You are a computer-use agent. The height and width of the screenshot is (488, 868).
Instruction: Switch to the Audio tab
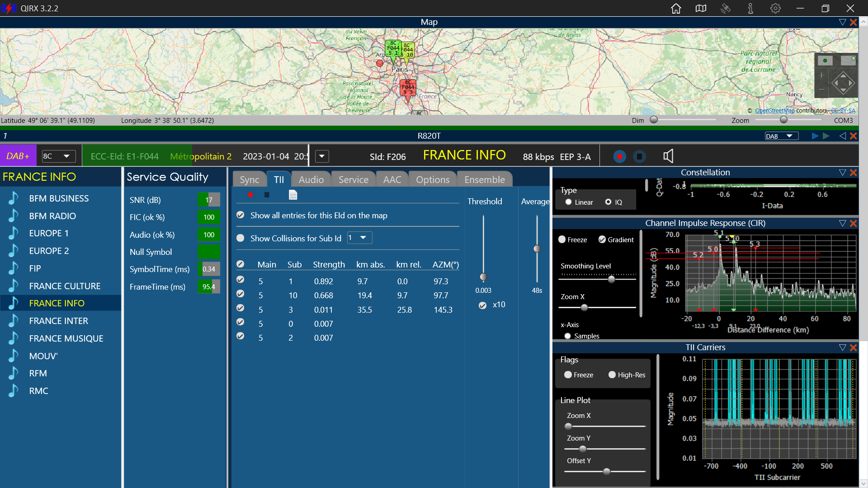[311, 179]
